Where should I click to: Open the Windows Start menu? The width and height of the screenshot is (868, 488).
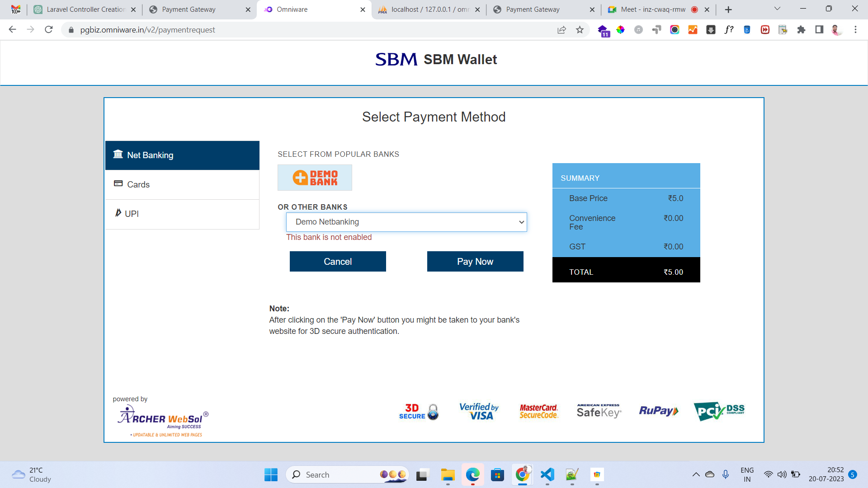271,475
